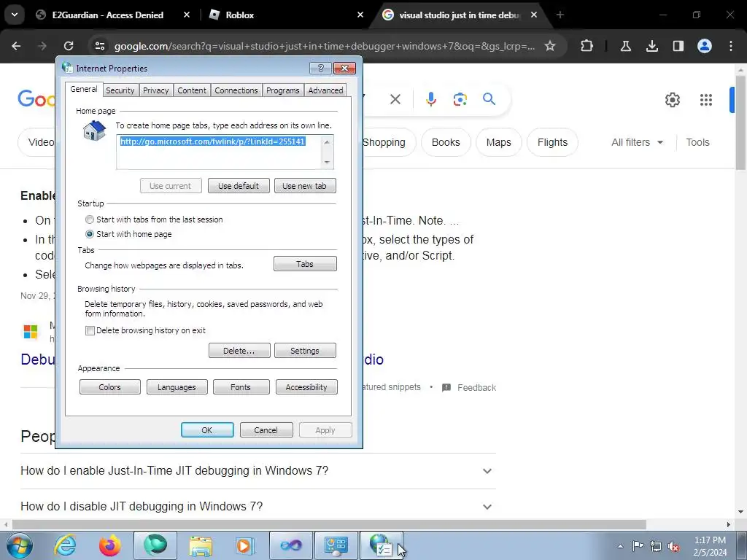Open Chrome Labs flask icon
Viewport: 747px width, 560px height.
(625, 46)
